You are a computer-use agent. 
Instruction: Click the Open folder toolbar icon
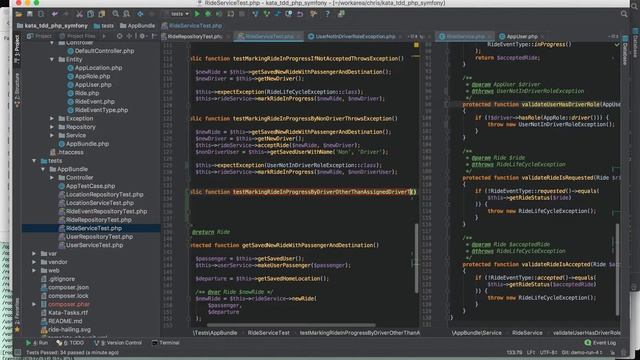tap(19, 14)
